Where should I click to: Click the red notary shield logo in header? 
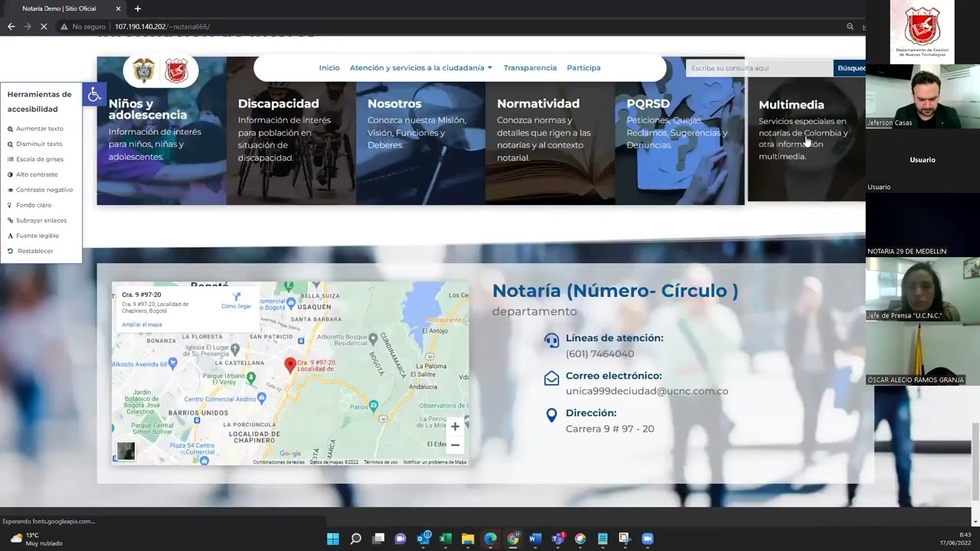pos(177,70)
